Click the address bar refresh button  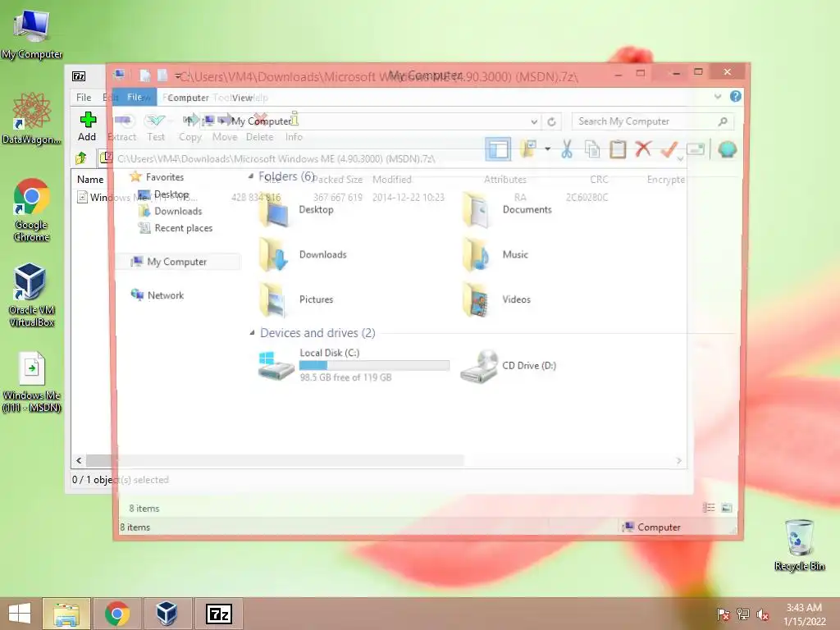click(x=551, y=121)
